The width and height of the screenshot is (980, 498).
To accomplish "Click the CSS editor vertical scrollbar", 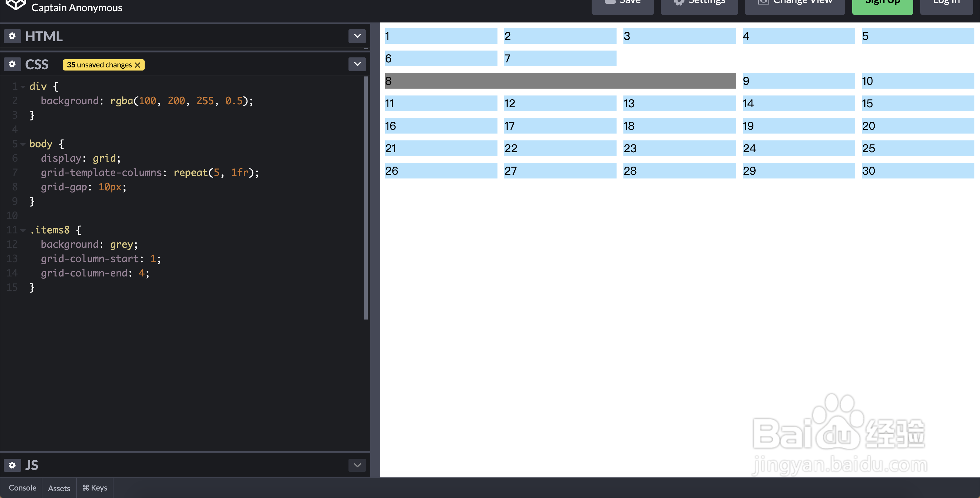I will coord(366,198).
